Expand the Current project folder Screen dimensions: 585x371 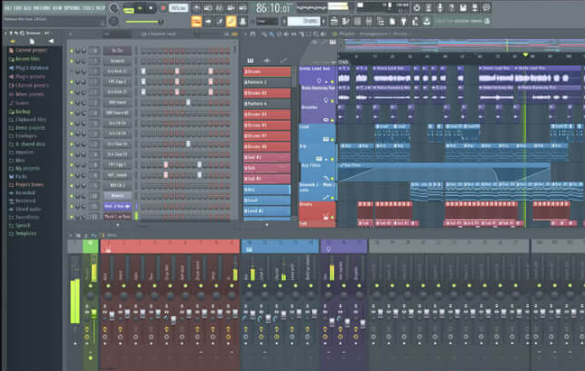pyautogui.click(x=28, y=50)
